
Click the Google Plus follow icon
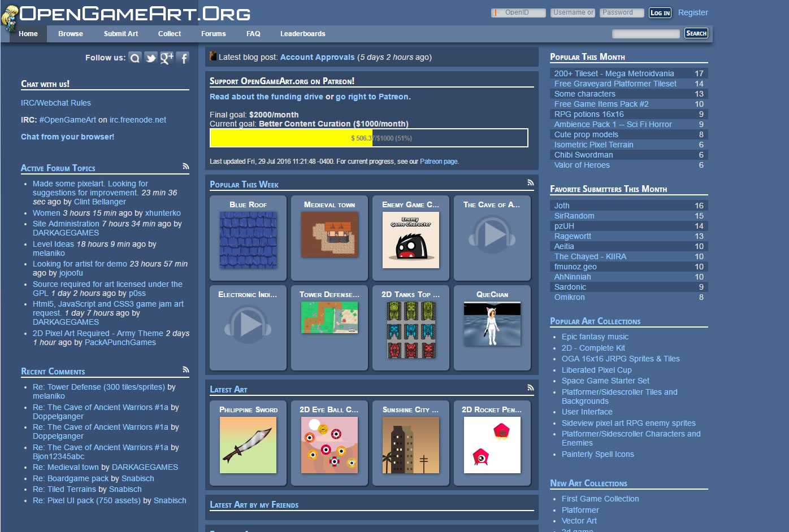point(167,58)
